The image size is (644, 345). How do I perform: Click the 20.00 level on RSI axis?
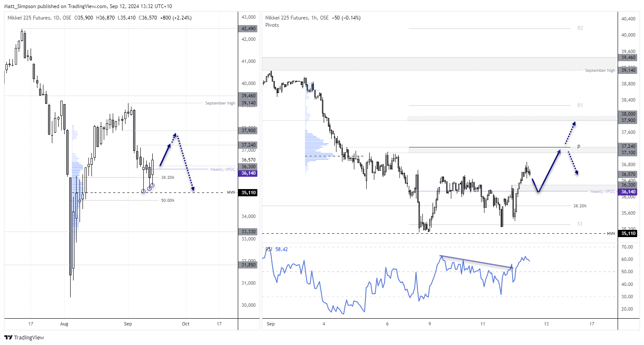click(x=627, y=309)
